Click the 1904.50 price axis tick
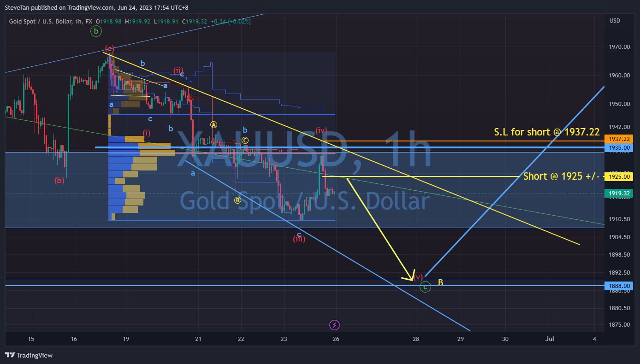This screenshot has height=364, width=640. [x=619, y=237]
